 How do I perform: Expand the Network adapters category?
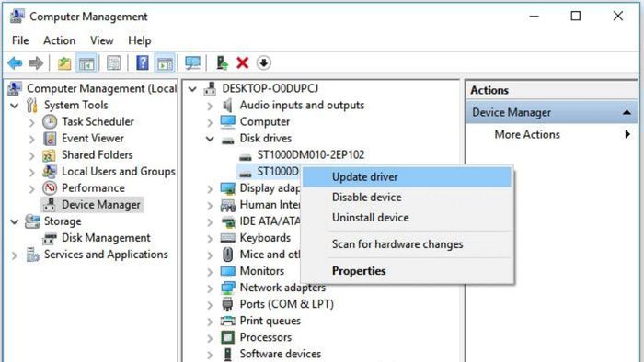tap(210, 288)
